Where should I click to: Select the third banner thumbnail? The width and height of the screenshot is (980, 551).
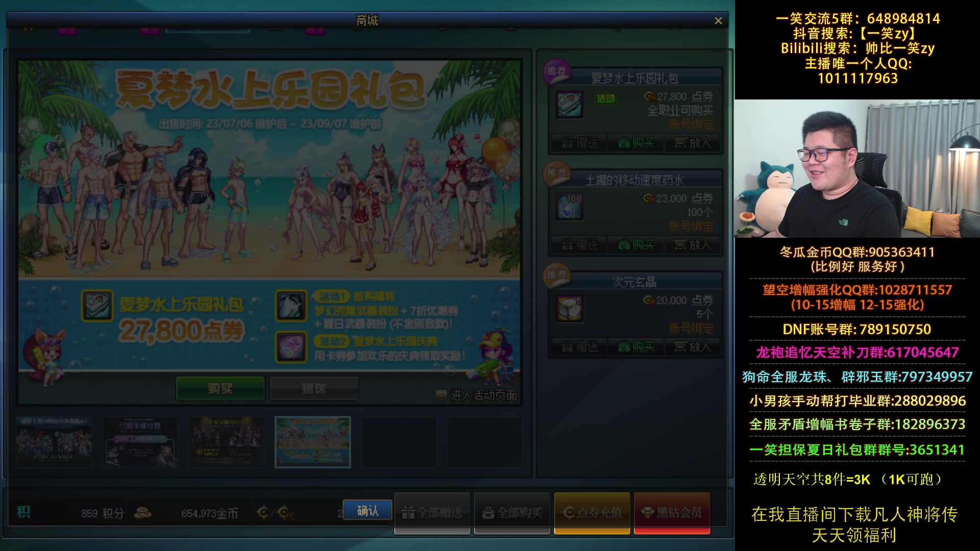(227, 442)
